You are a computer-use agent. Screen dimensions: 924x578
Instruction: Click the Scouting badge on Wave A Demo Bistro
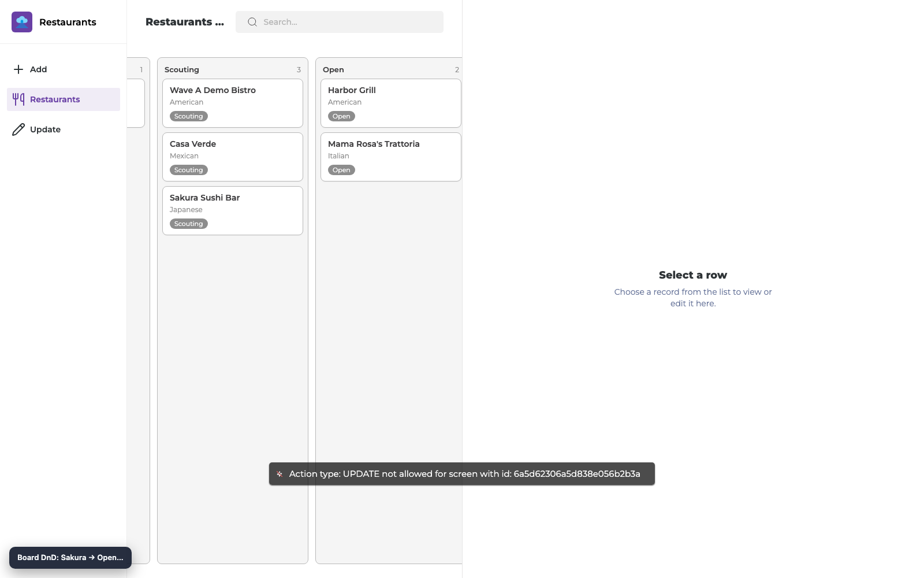click(189, 116)
